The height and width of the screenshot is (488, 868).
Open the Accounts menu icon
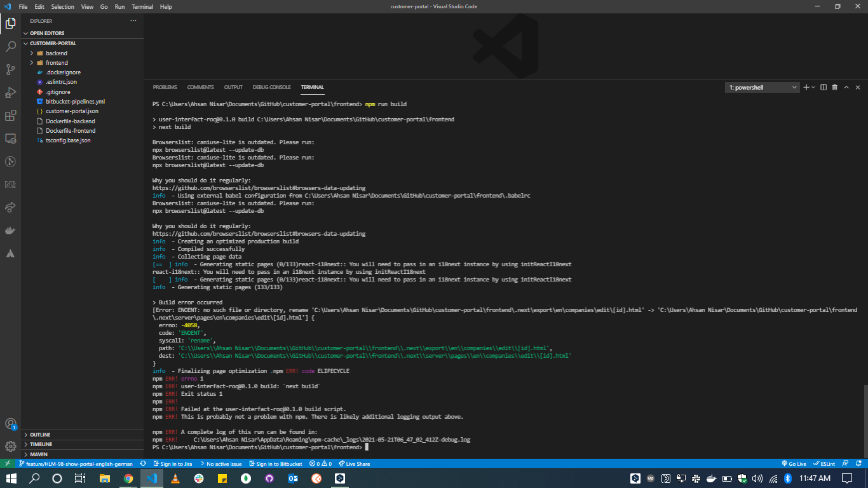tap(10, 424)
